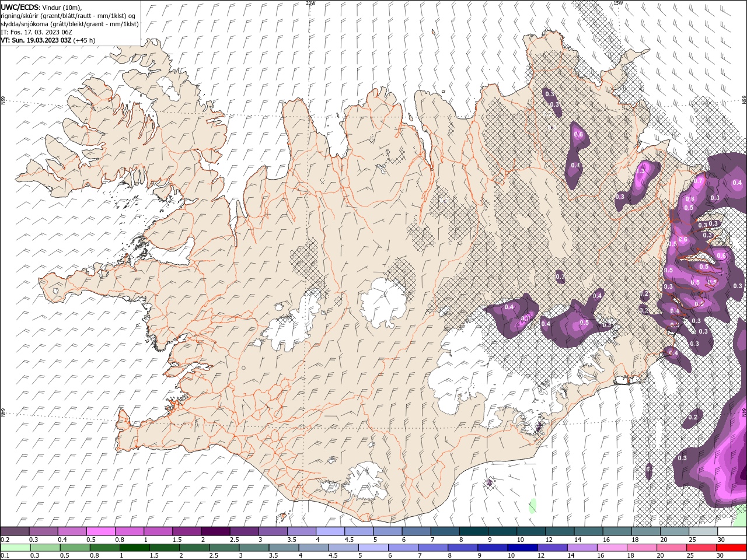Pick the dark green rain swatch starting at 1

tap(134, 548)
